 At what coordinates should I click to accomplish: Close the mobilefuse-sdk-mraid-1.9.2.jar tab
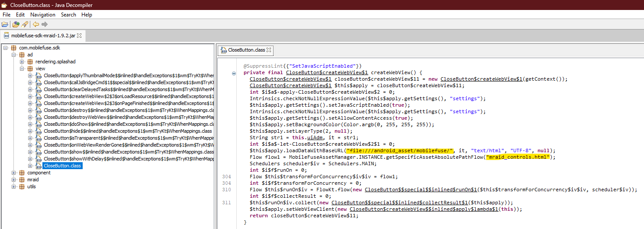pos(79,36)
